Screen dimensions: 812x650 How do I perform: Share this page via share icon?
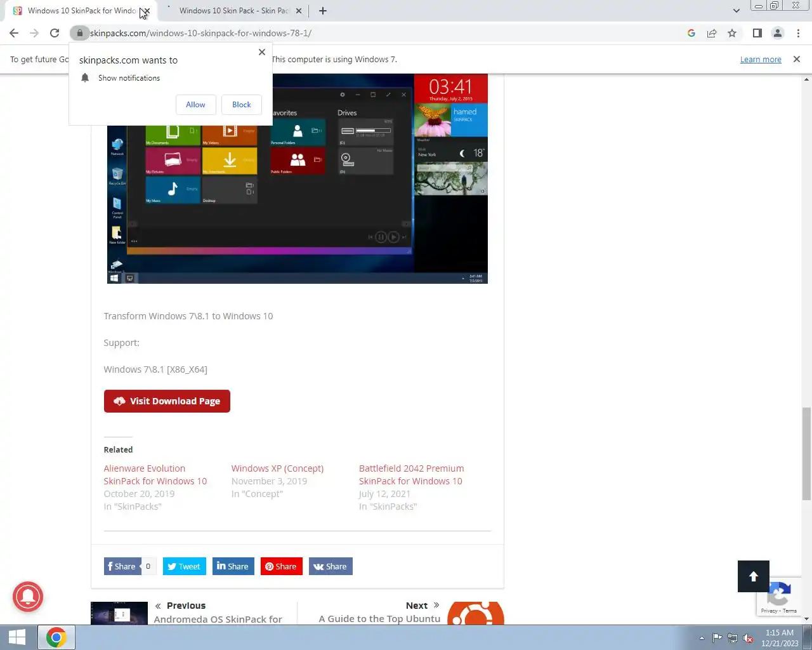click(712, 33)
